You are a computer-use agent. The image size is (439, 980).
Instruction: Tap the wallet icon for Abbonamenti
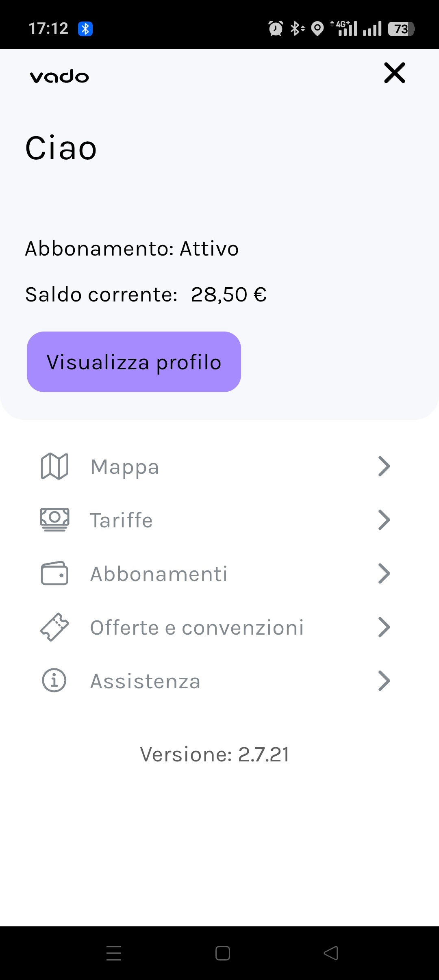click(54, 573)
